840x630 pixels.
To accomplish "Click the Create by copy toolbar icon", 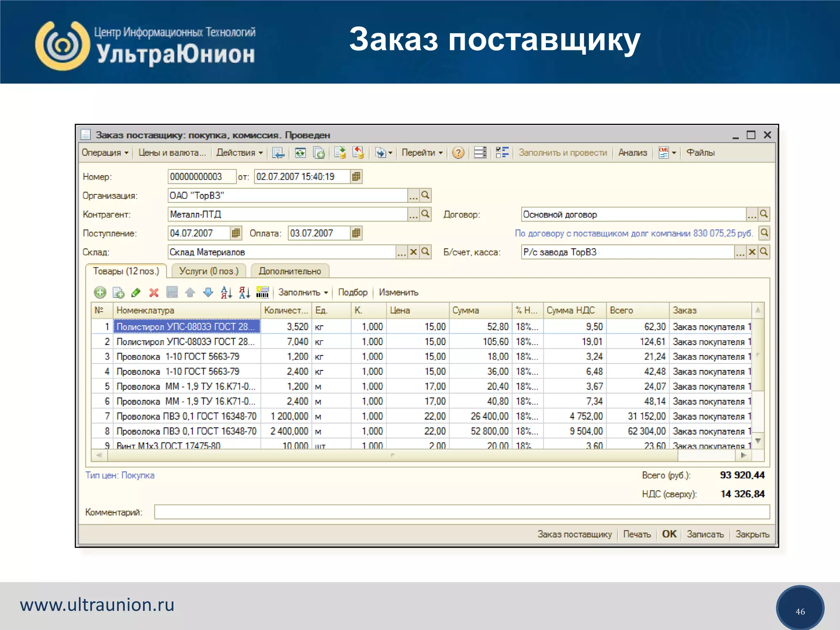I will point(319,153).
